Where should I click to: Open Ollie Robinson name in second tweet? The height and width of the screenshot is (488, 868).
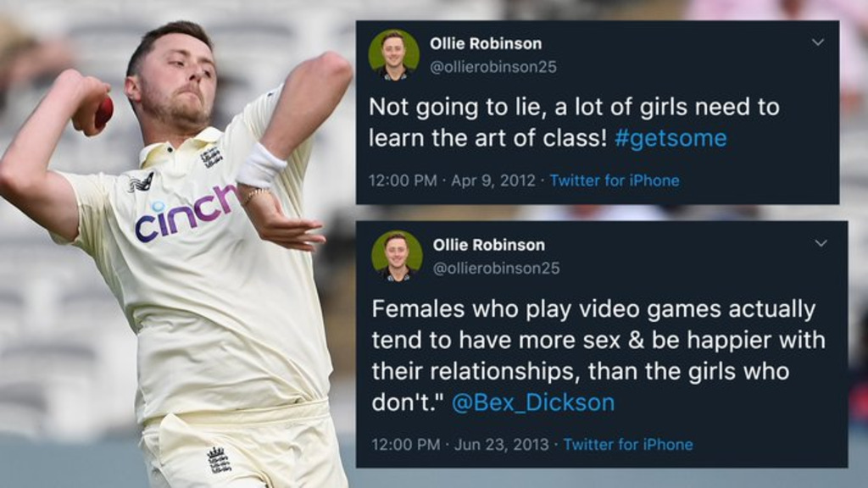(x=489, y=245)
